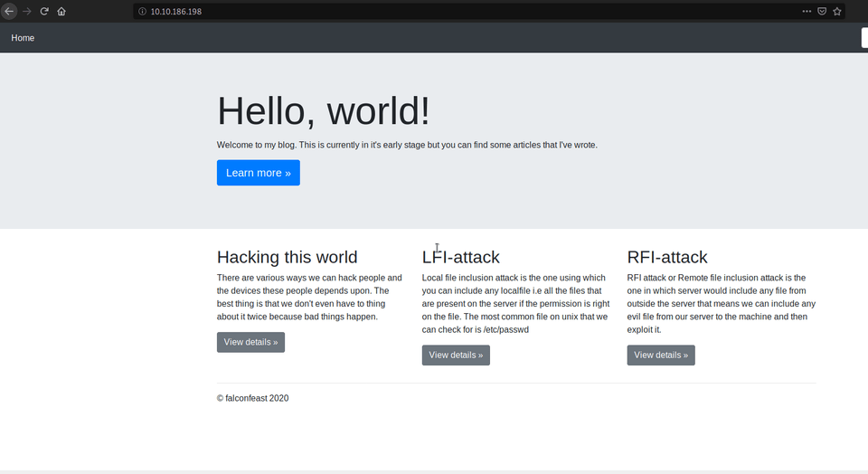Reload the current page

[43, 11]
